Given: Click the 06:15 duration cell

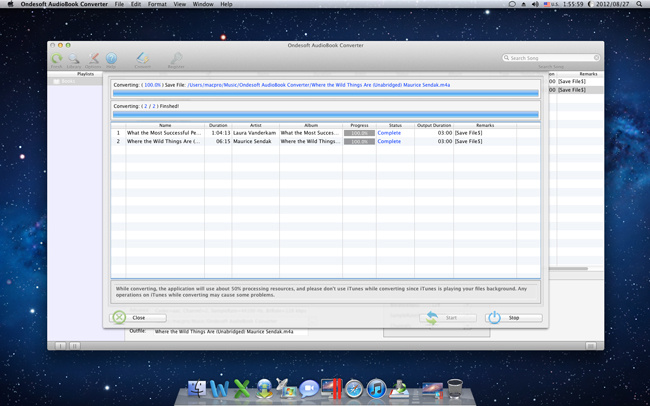Looking at the screenshot, I should pos(223,141).
